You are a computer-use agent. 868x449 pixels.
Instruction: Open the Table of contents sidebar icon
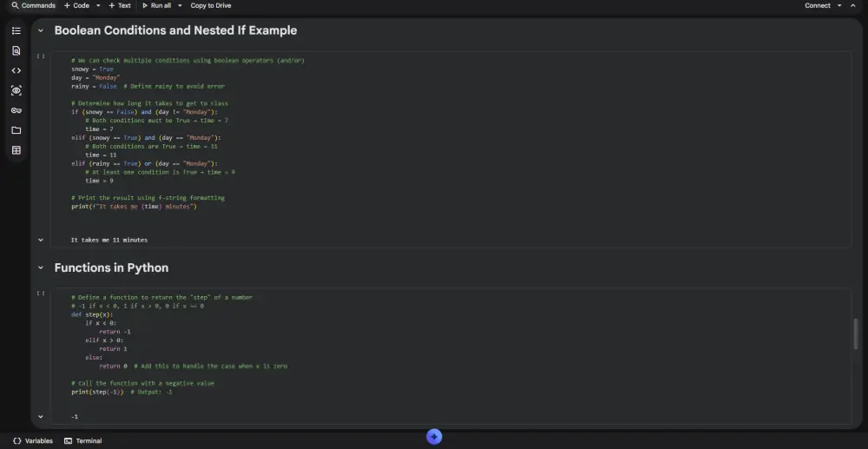[x=16, y=31]
